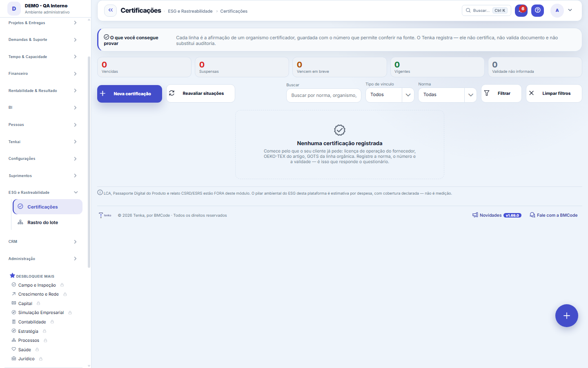Expand the CRM sidebar section

[43, 242]
